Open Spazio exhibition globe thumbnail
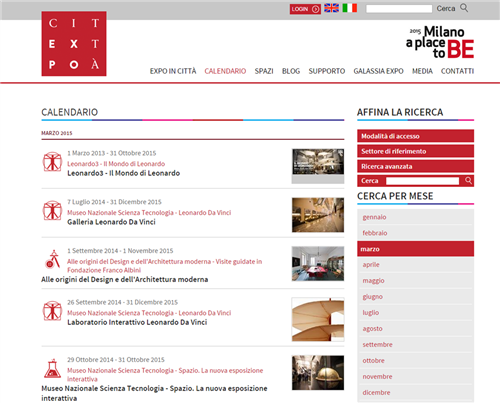 pyautogui.click(x=318, y=373)
